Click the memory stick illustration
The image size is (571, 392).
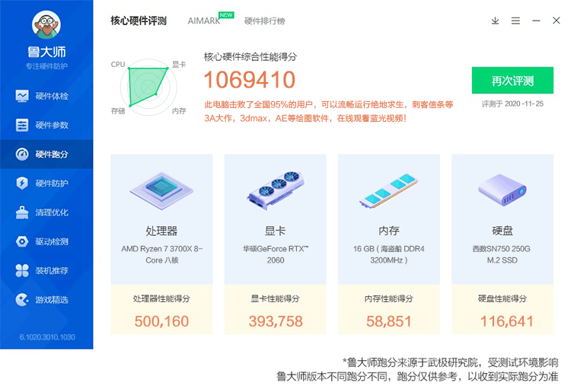pos(388,190)
